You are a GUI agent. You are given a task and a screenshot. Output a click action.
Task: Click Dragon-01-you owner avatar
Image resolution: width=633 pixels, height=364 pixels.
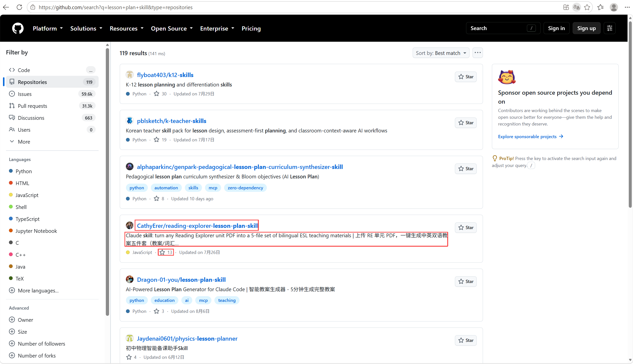tap(129, 280)
